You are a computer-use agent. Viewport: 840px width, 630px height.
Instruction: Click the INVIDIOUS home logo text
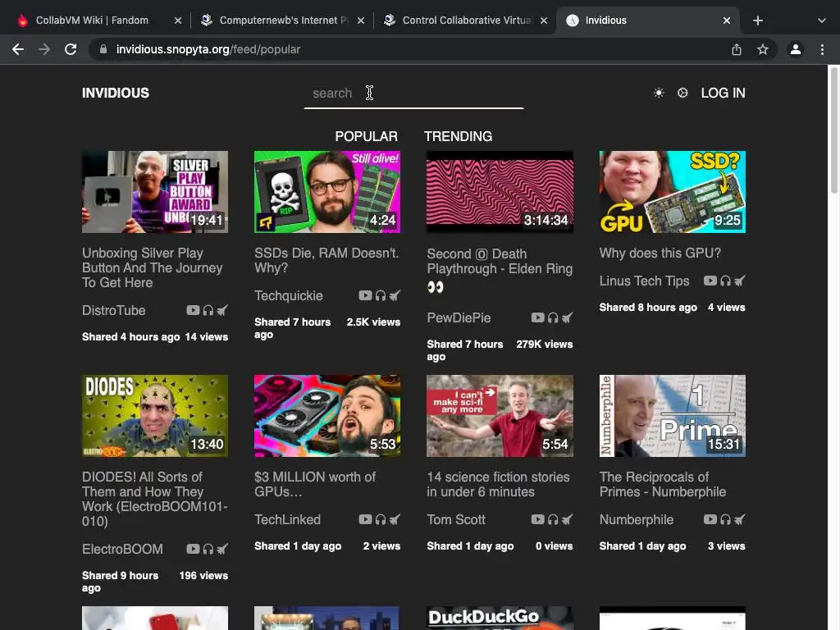(x=116, y=93)
